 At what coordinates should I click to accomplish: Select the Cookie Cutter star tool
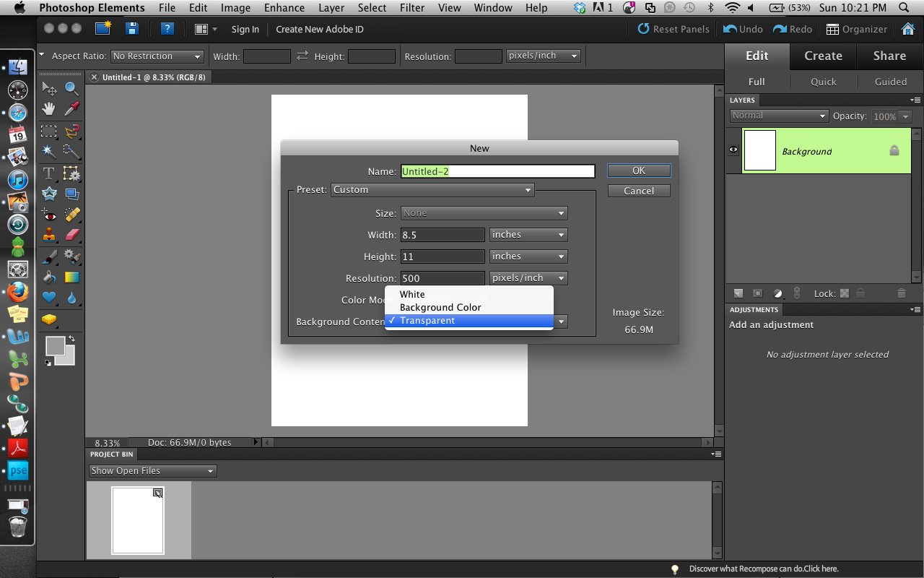[49, 194]
